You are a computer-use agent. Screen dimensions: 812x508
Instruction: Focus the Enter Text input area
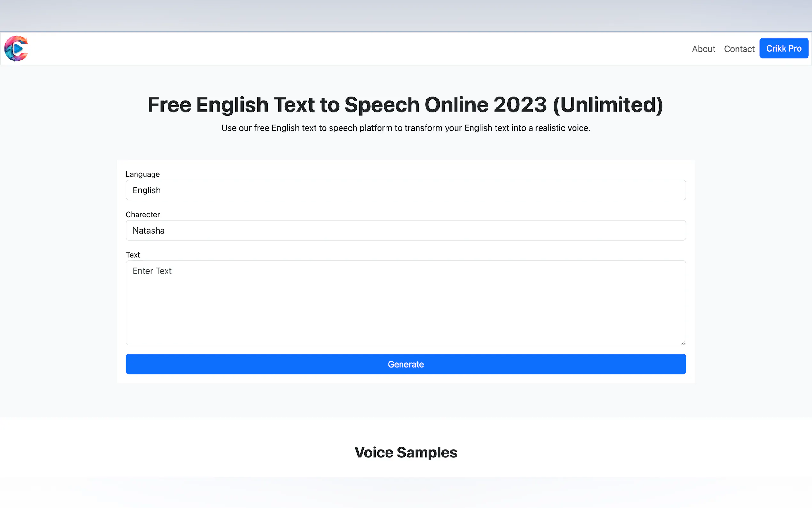coord(405,302)
